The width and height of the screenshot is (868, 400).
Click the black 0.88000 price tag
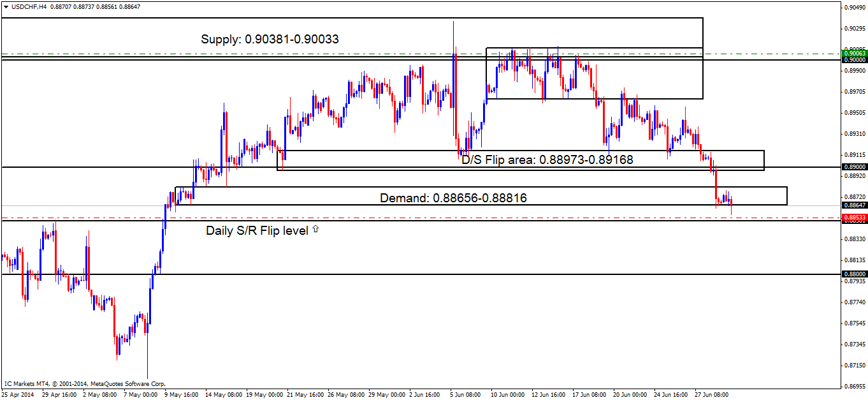[854, 274]
